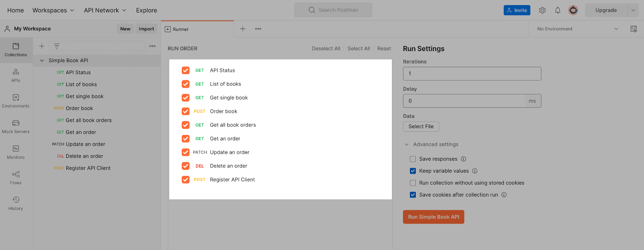Uncheck Update an order in run order
The width and height of the screenshot is (644, 250).
[x=185, y=152]
